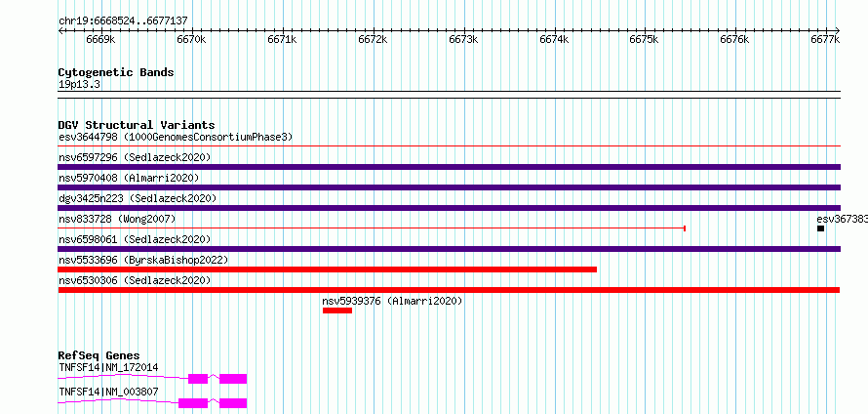
Task: Click the 6675k ruler tick label
Action: click(645, 40)
